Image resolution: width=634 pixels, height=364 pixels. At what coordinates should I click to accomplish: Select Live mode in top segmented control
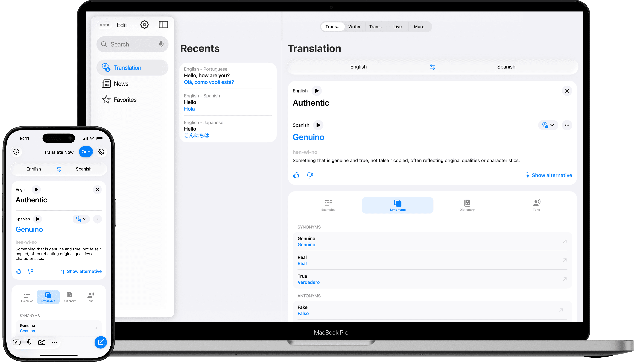pos(397,27)
